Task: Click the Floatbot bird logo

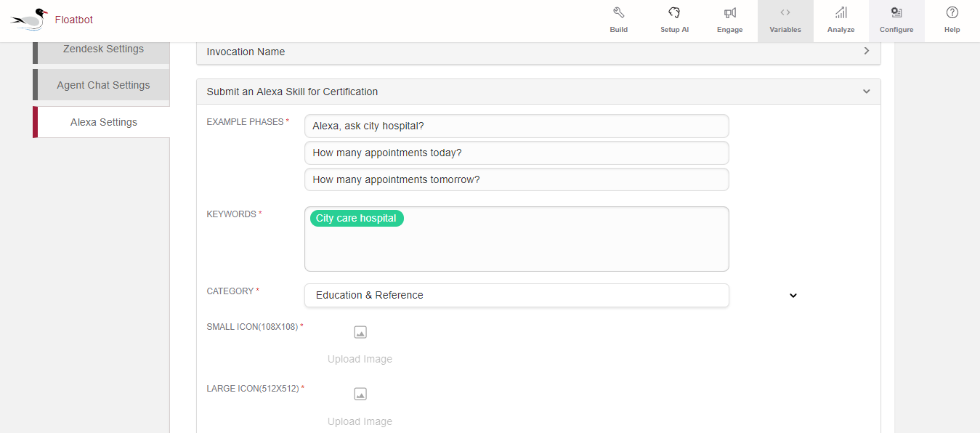Action: click(29, 19)
